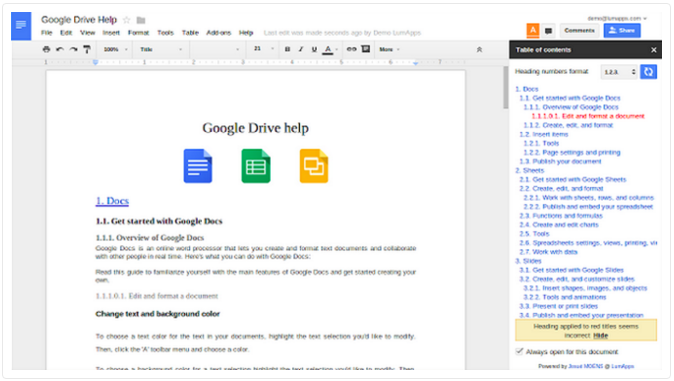Go to '1.1.1.0.1. Edit and format a document' red entry
The image size is (674, 381).
pos(588,116)
